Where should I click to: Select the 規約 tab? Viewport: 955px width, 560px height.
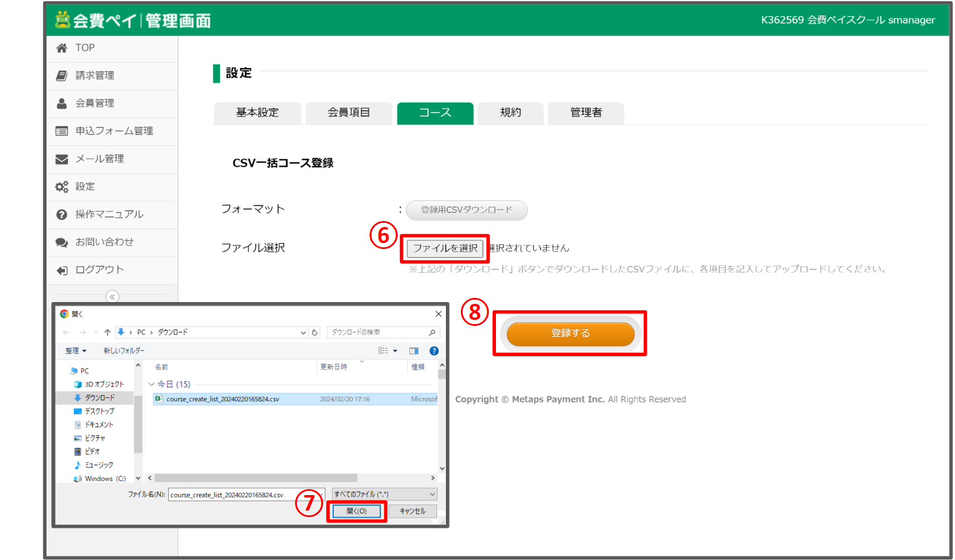(510, 113)
